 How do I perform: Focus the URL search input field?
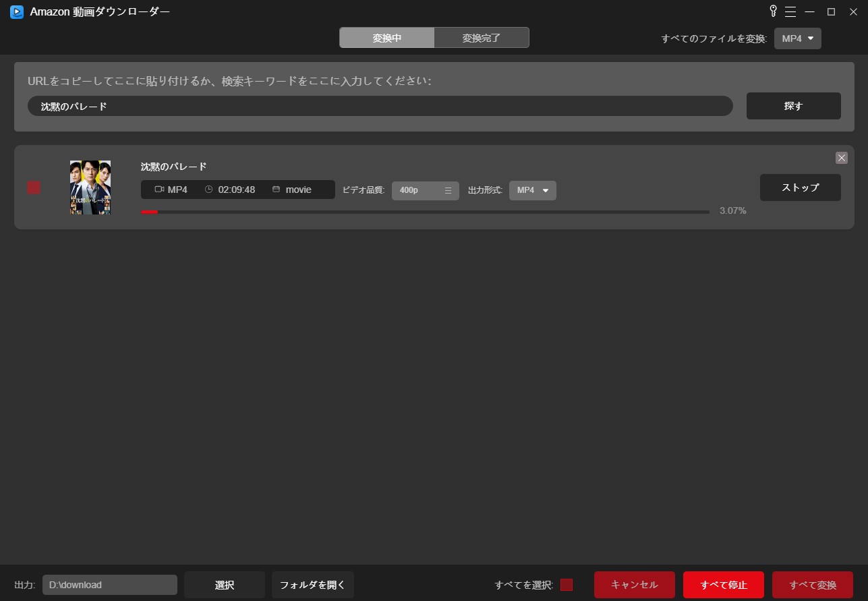pyautogui.click(x=380, y=106)
